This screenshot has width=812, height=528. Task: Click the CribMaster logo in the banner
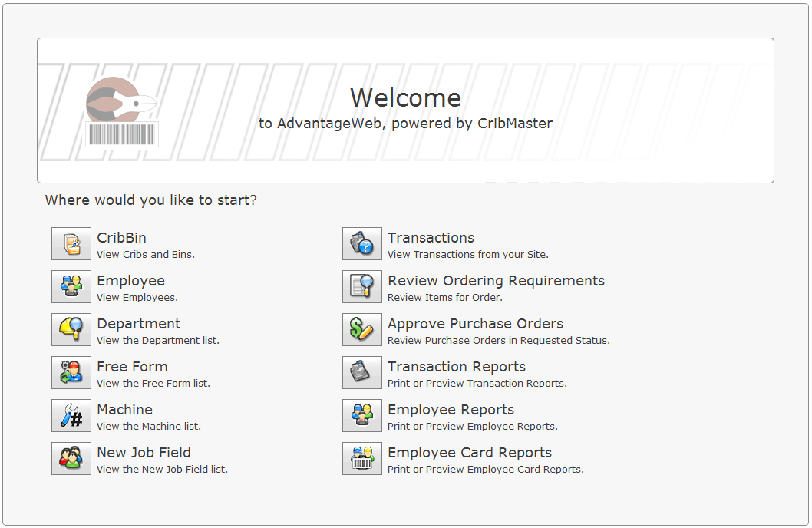coord(122,112)
